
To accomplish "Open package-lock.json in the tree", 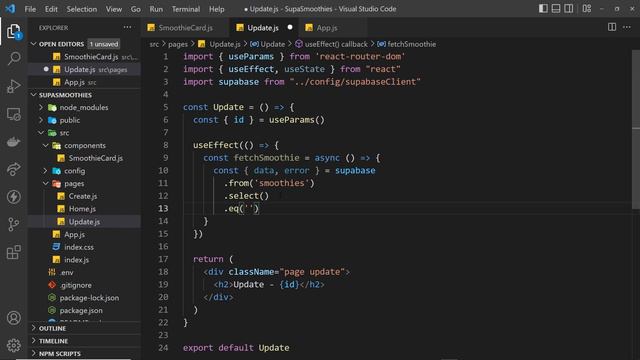I will [x=85, y=298].
